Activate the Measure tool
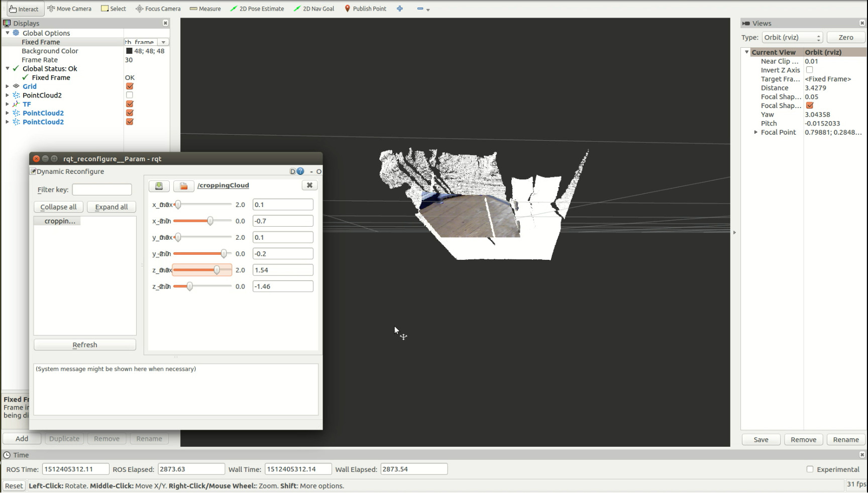The height and width of the screenshot is (493, 868). [x=205, y=9]
